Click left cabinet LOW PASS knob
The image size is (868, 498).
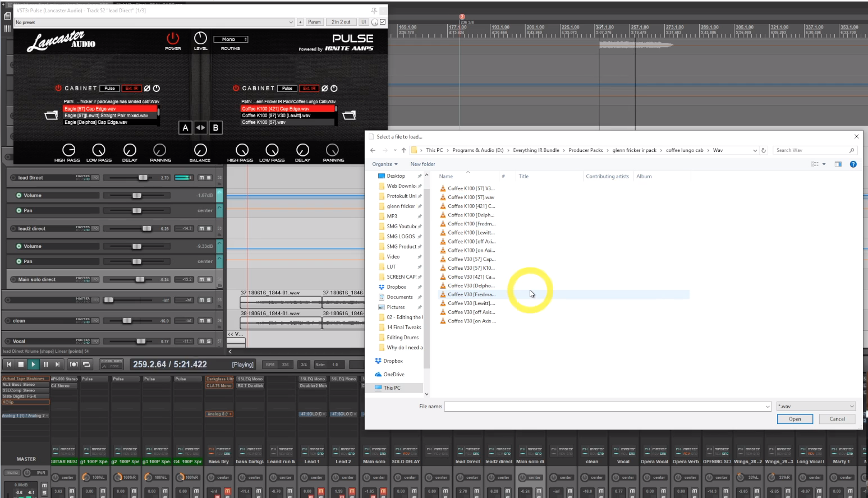tap(99, 150)
